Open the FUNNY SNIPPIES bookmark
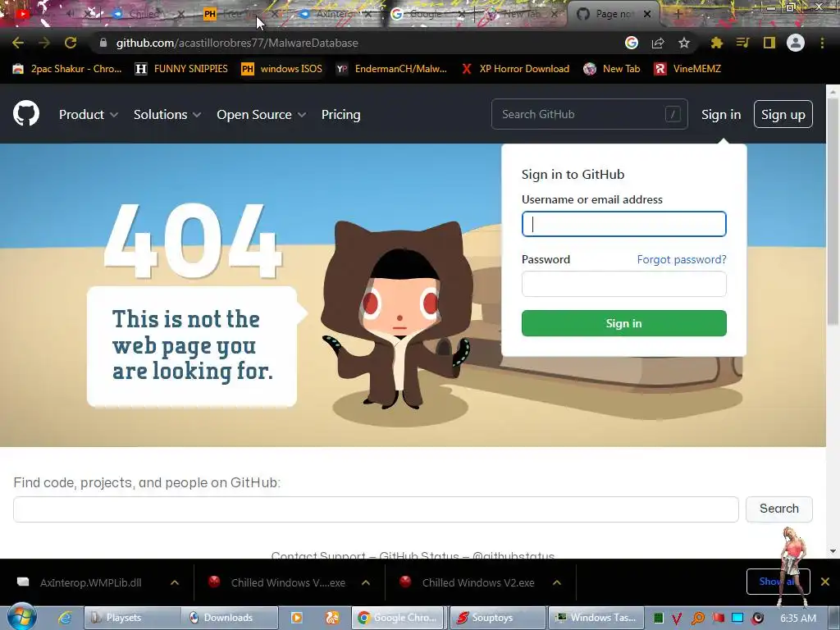 (x=181, y=69)
